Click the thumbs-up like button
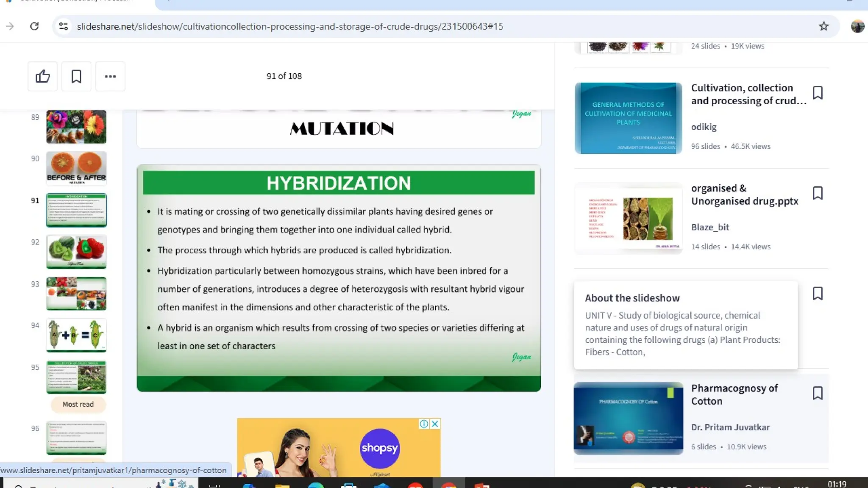The height and width of the screenshot is (488, 868). coord(42,76)
